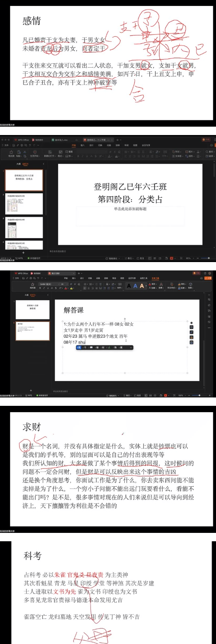Viewport: 216px width, 644px height.
Task: Apply the orange WordArt A preset in the 解答课 window
Action: click(x=142, y=286)
